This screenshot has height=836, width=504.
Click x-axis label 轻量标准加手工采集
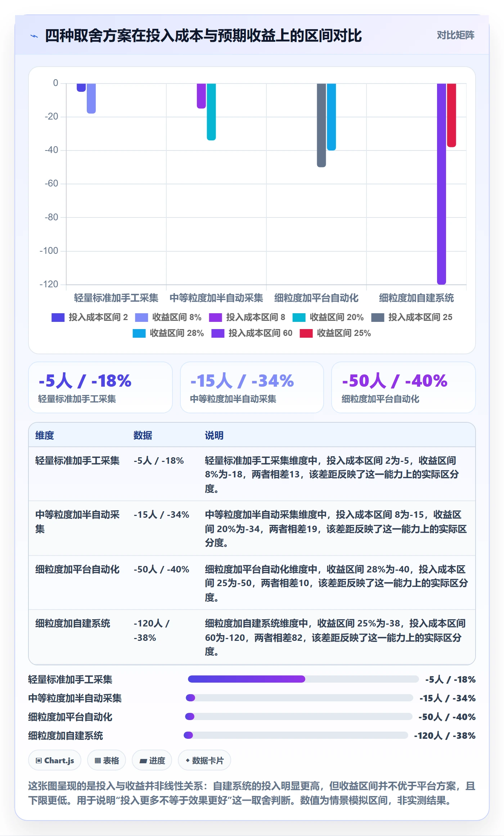point(116,298)
